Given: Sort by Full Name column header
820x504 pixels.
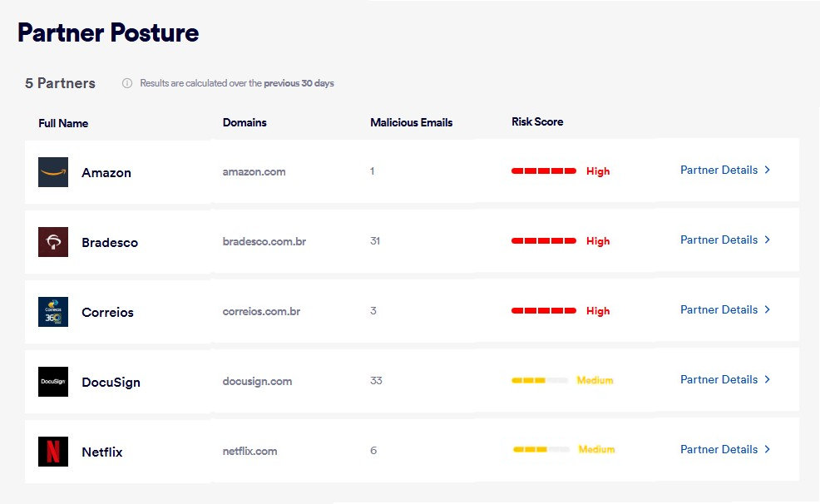Looking at the screenshot, I should (63, 123).
